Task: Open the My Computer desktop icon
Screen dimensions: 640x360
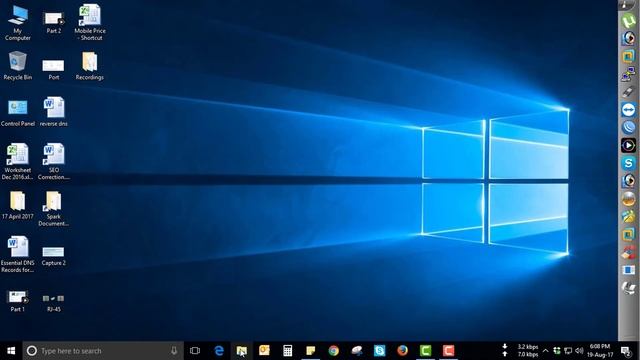Action: click(x=18, y=22)
